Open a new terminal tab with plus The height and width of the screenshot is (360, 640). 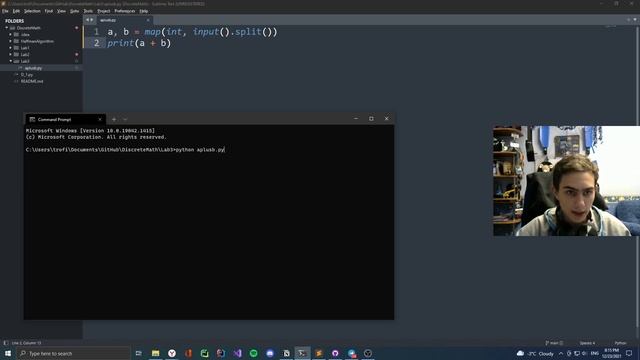coord(114,119)
